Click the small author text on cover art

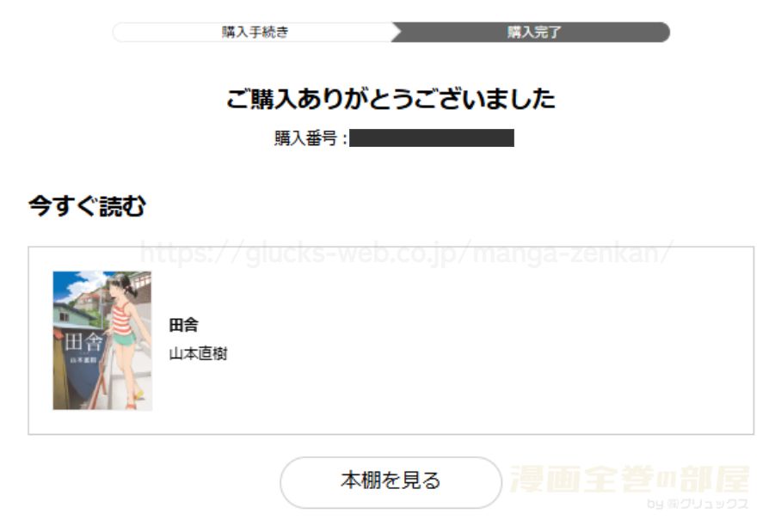pyautogui.click(x=83, y=360)
